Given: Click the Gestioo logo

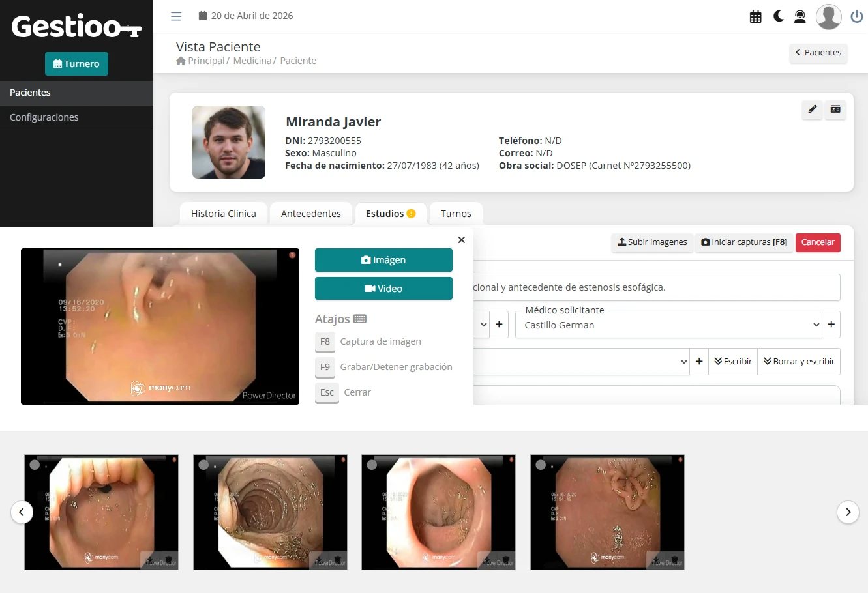Looking at the screenshot, I should tap(76, 26).
